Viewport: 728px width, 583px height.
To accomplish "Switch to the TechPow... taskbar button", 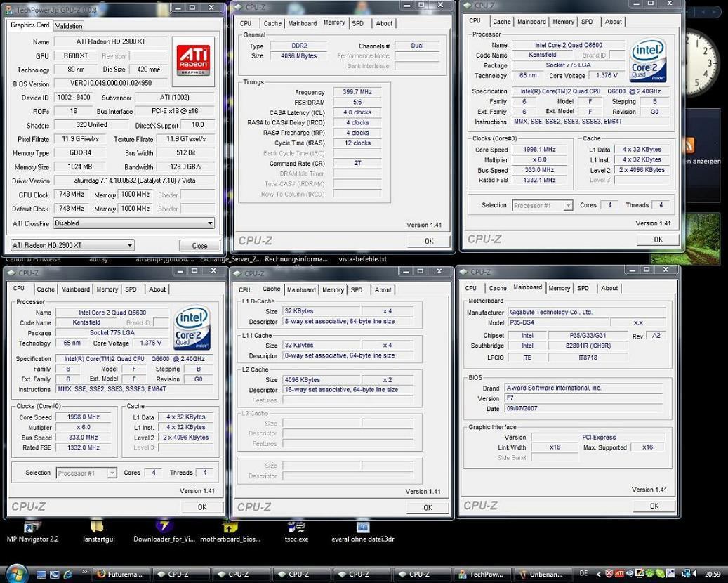I will [482, 574].
